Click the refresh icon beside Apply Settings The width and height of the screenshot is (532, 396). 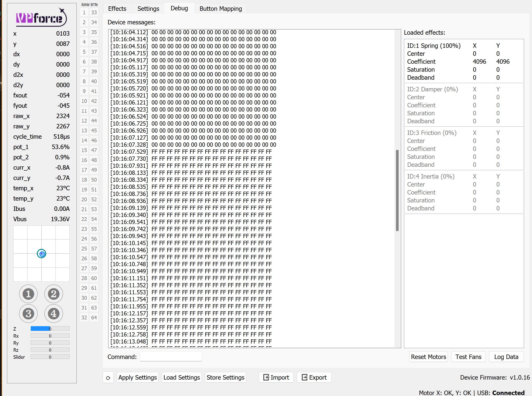[108, 377]
